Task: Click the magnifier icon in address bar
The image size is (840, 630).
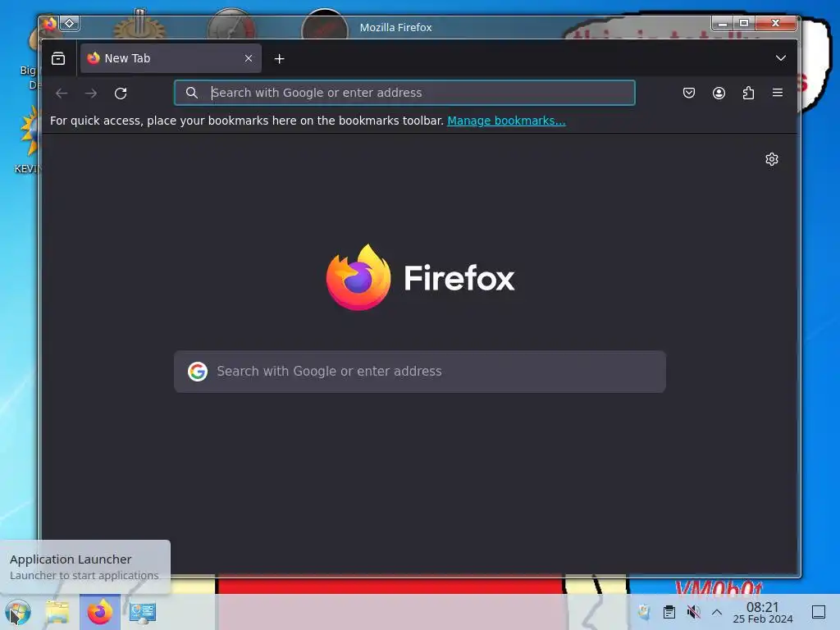Action: (192, 93)
